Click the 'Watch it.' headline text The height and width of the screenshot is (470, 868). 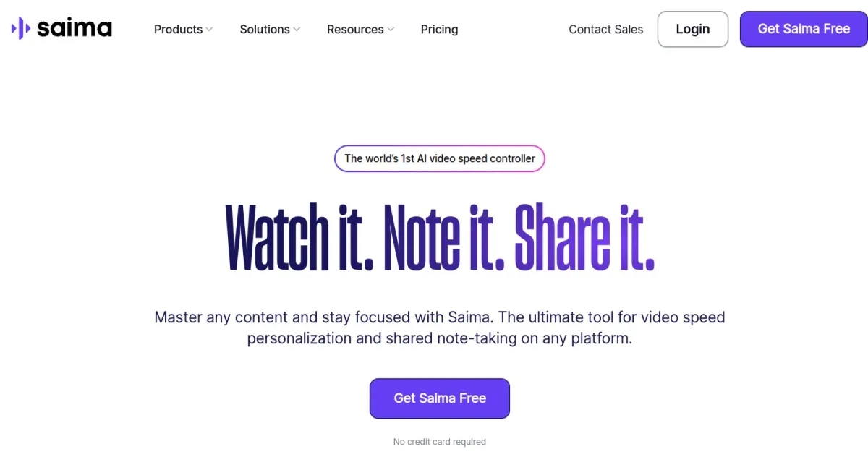tap(299, 237)
